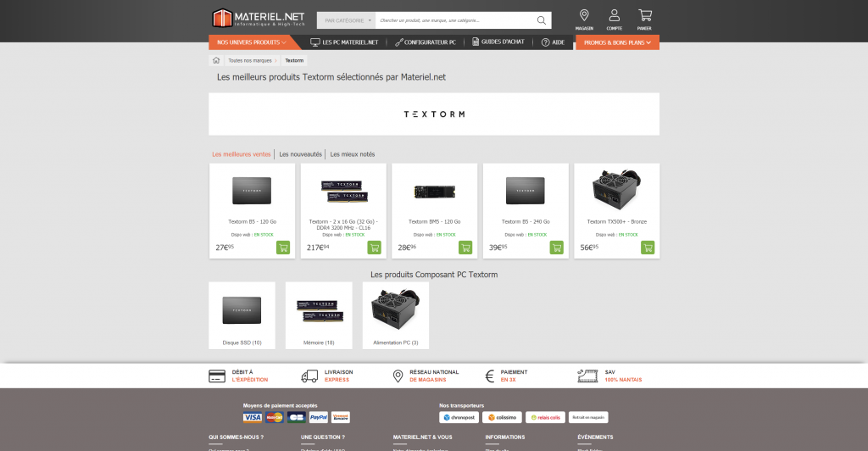Click the Textorm BM5 M.2 SSD image

click(435, 192)
